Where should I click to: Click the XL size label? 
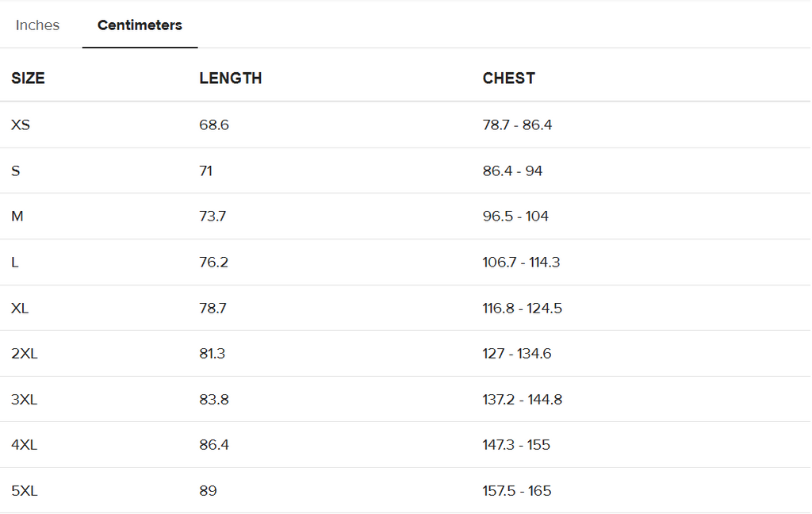[x=20, y=308]
